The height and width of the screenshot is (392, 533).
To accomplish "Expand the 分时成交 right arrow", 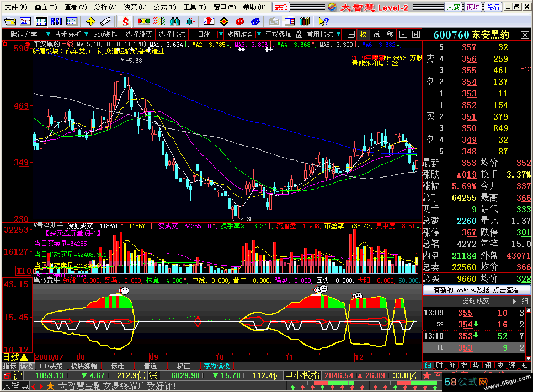I will pos(514,301).
